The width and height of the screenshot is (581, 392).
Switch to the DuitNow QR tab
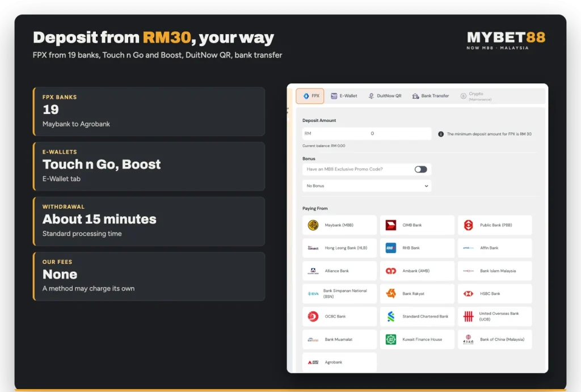385,96
